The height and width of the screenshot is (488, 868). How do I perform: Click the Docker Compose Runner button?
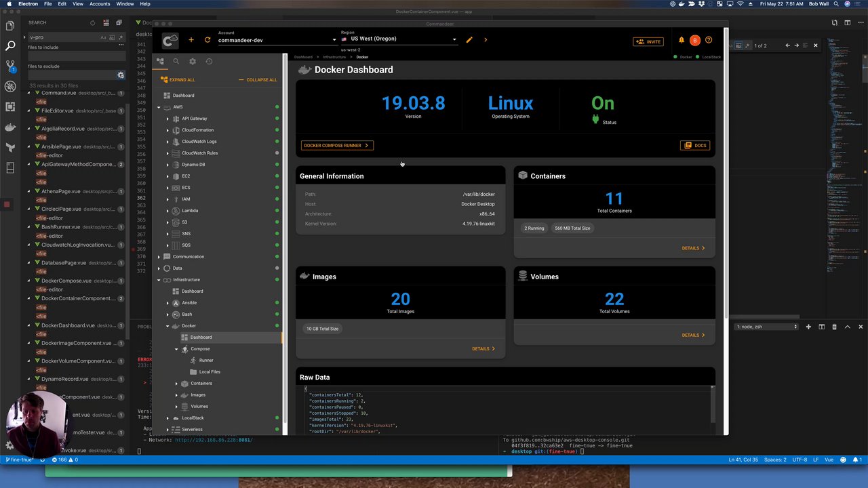[337, 146]
